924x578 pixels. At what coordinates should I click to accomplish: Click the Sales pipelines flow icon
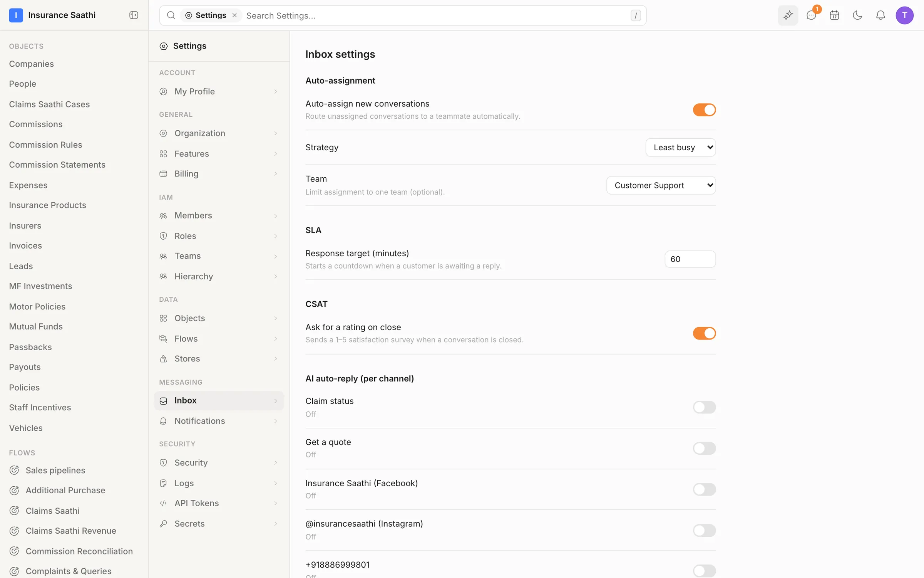[x=14, y=470]
